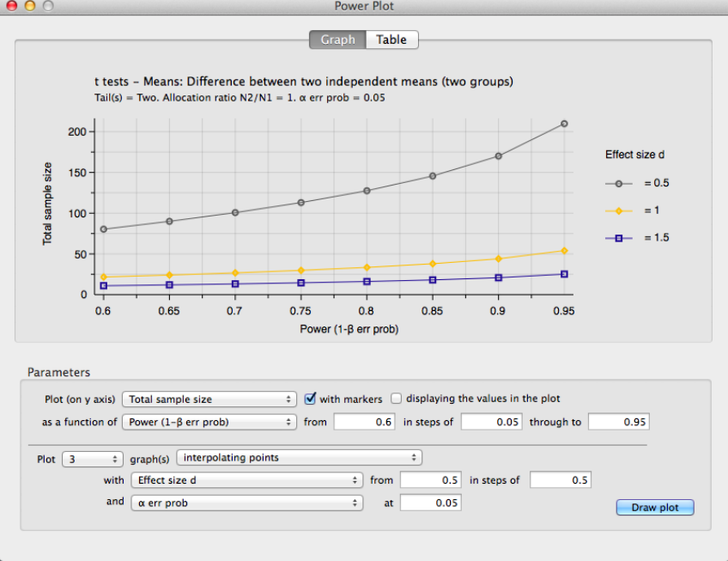Click the effect size steps field 0.5
The image size is (728, 561).
pos(561,480)
